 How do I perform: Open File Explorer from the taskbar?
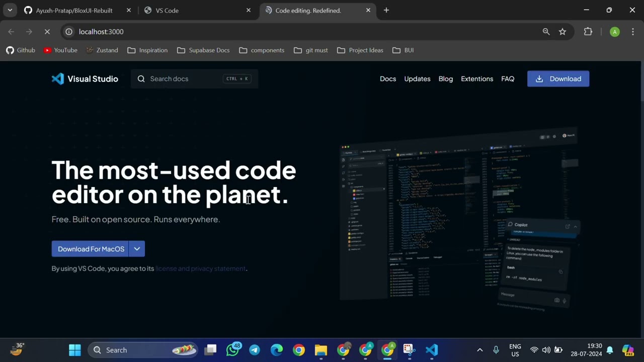(x=321, y=350)
